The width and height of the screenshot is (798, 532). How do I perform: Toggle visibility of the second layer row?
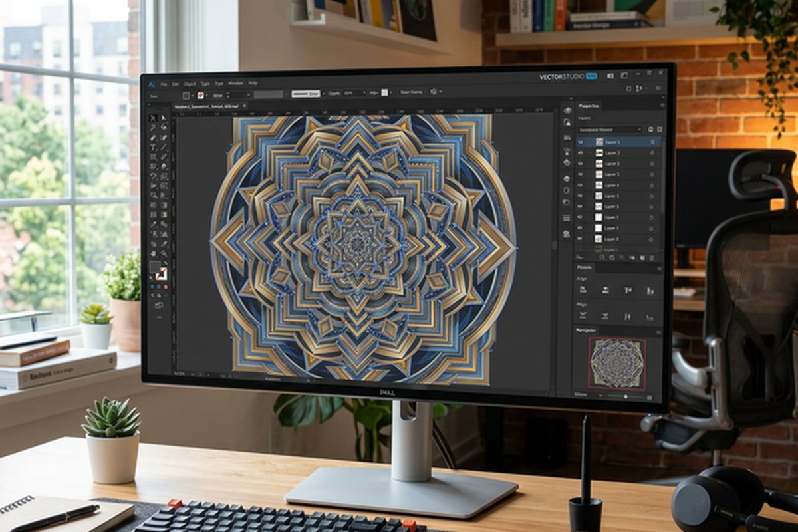(581, 152)
